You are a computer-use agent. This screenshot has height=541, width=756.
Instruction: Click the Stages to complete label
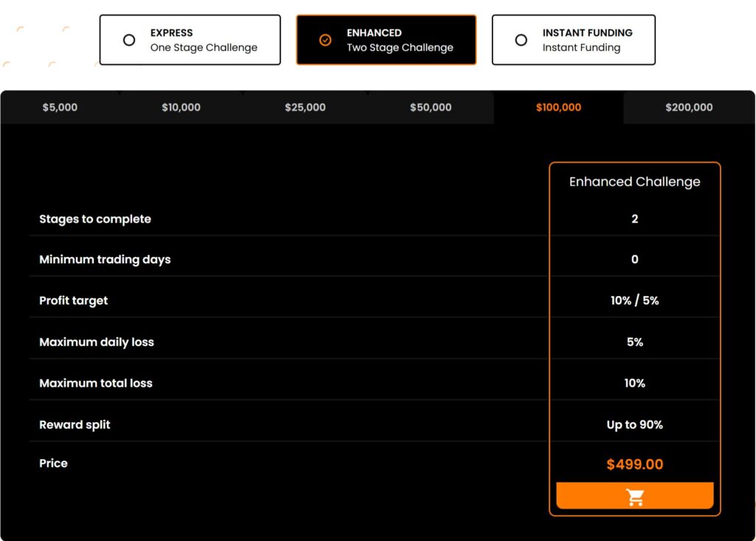(x=95, y=219)
